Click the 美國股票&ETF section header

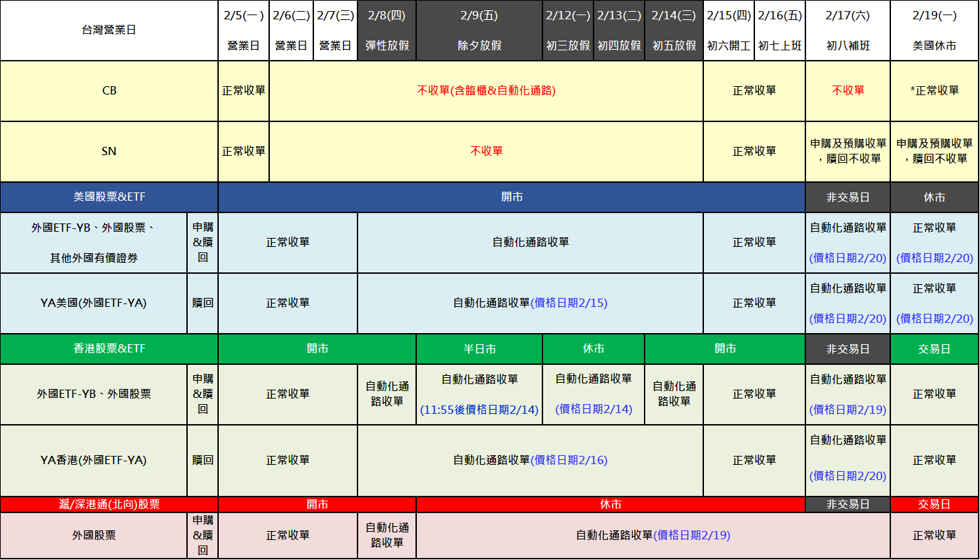click(109, 197)
